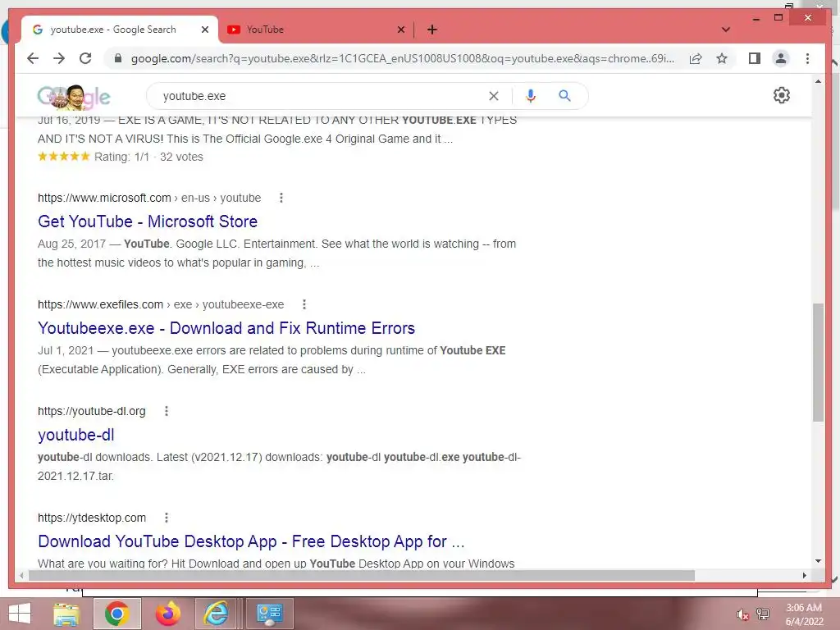Switch to the YouTube tab
The height and width of the screenshot is (630, 840).
pyautogui.click(x=315, y=30)
